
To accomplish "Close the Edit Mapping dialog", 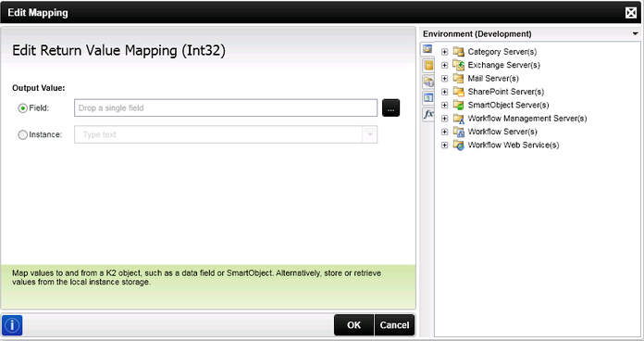I will tap(631, 13).
